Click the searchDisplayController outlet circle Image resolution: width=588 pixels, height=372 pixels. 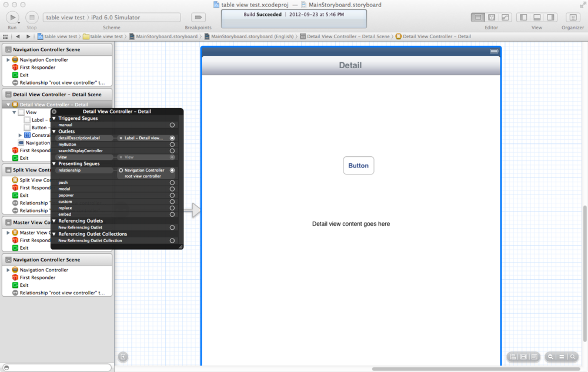172,151
